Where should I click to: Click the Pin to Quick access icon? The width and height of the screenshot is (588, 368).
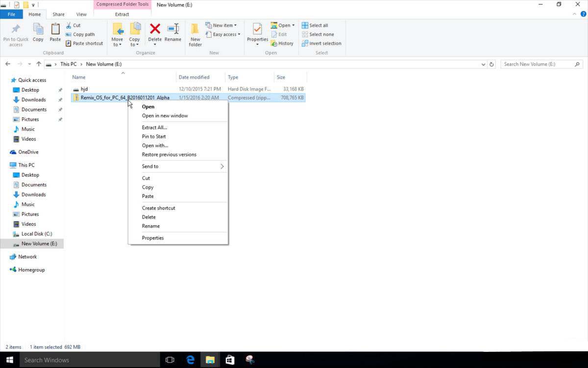(x=16, y=29)
